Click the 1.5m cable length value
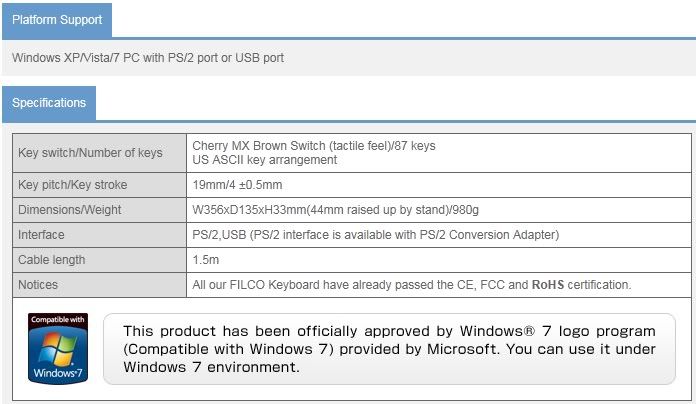Viewport: 696px width, 404px height. (206, 260)
